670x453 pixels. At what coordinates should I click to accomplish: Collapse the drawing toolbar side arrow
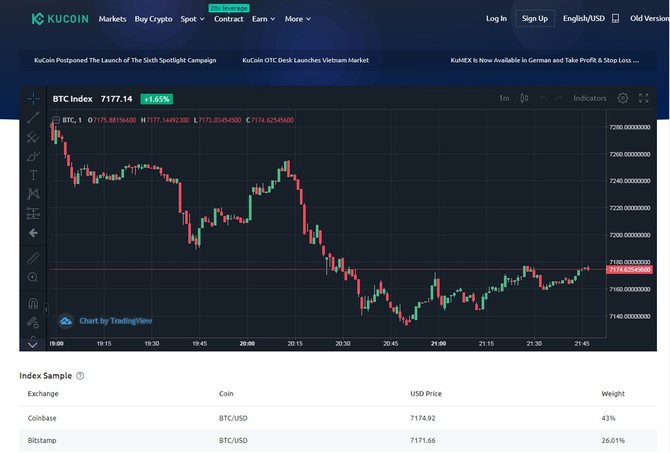tap(46, 309)
